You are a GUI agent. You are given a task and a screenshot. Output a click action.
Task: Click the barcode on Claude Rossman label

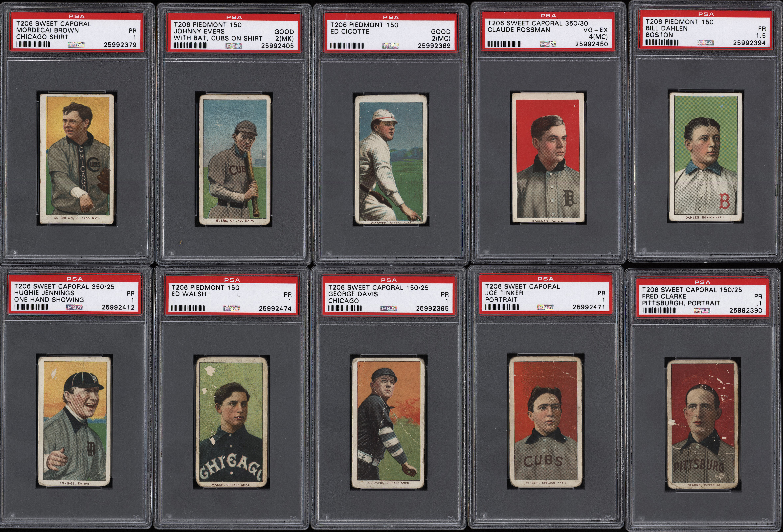pos(504,44)
